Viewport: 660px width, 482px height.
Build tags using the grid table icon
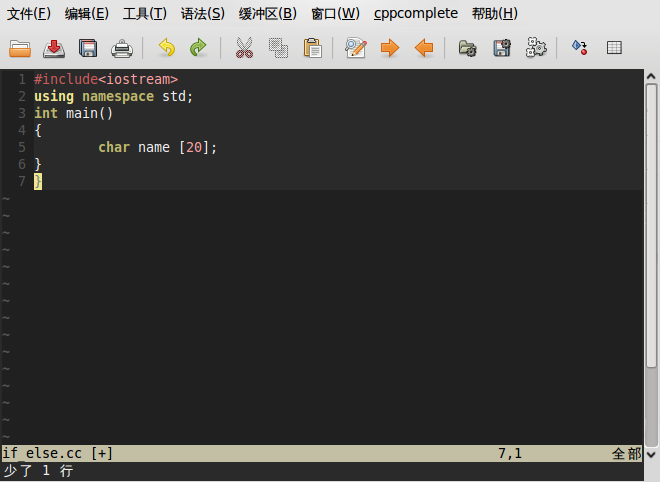pos(614,48)
